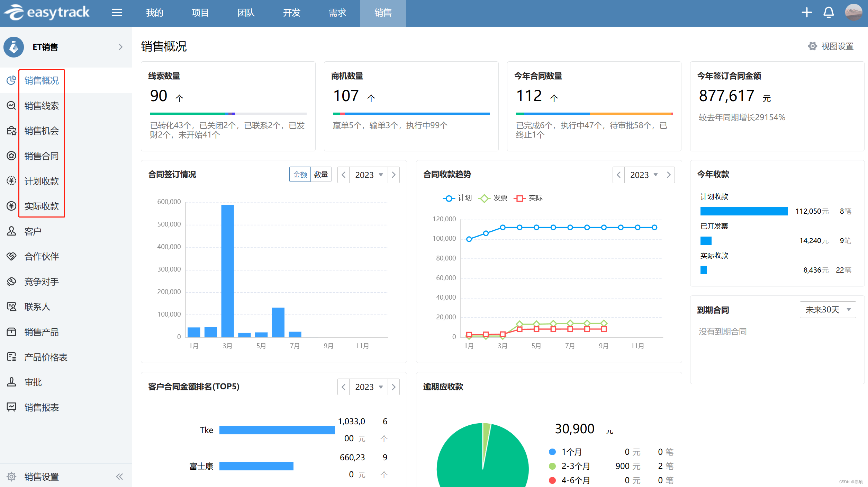Open the 未来30天 dropdown
This screenshot has width=868, height=487.
click(x=828, y=310)
